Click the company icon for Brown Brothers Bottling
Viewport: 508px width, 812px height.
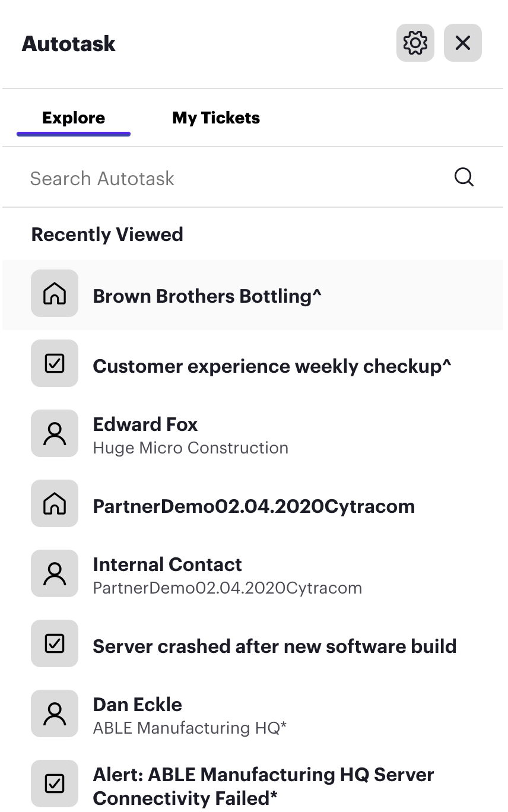point(55,293)
